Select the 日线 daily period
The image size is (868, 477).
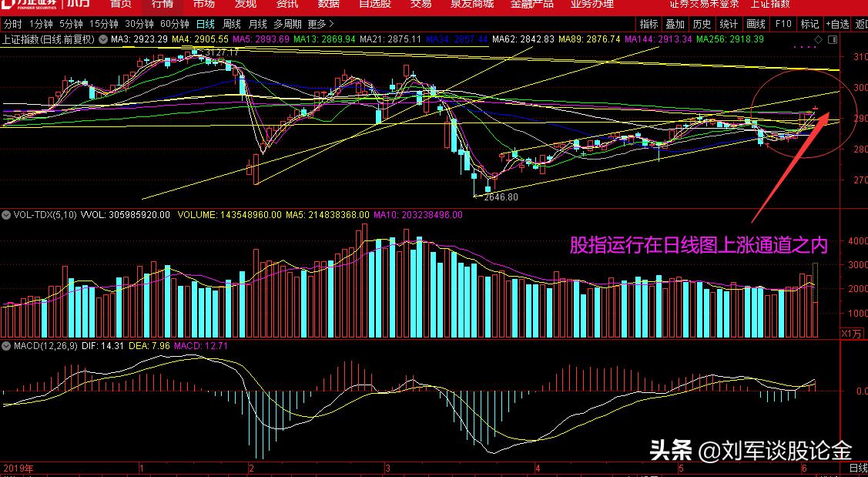(206, 24)
